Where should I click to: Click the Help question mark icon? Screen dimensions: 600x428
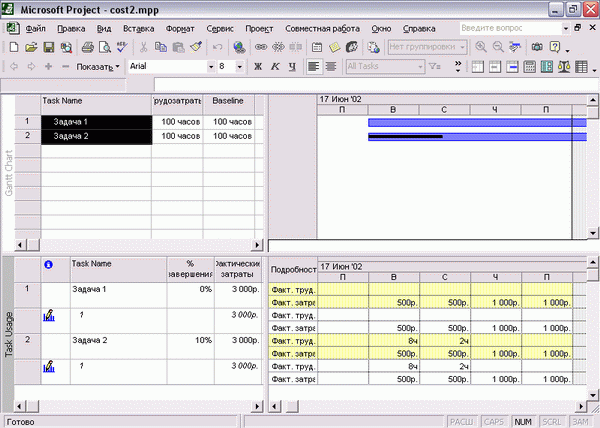pyautogui.click(x=555, y=47)
